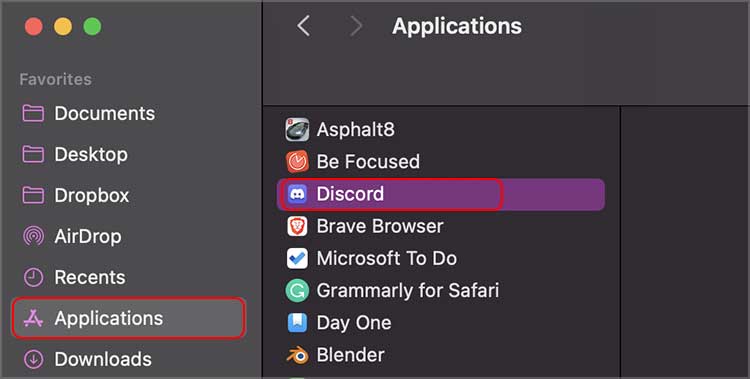Click the Be Focused timer icon
This screenshot has width=750, height=379.
297,162
